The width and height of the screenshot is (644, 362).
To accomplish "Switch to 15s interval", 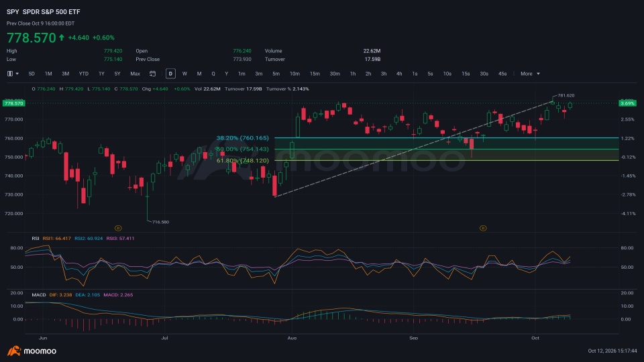I will coord(466,74).
